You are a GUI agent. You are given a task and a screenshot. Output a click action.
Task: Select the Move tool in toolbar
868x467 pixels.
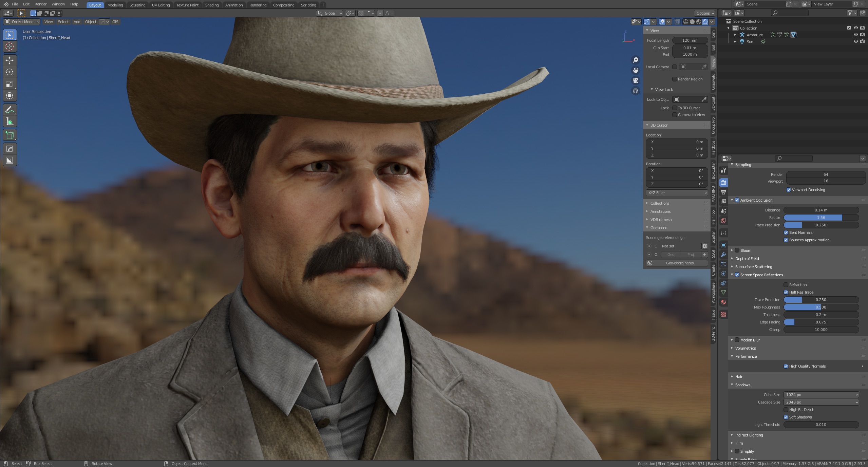pyautogui.click(x=10, y=60)
